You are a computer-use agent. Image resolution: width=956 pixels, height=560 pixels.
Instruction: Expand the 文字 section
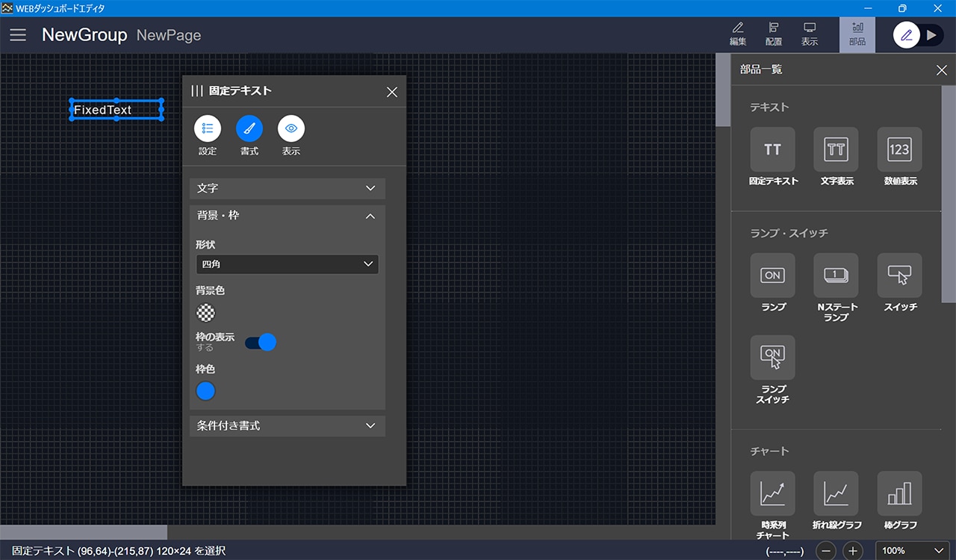point(287,188)
